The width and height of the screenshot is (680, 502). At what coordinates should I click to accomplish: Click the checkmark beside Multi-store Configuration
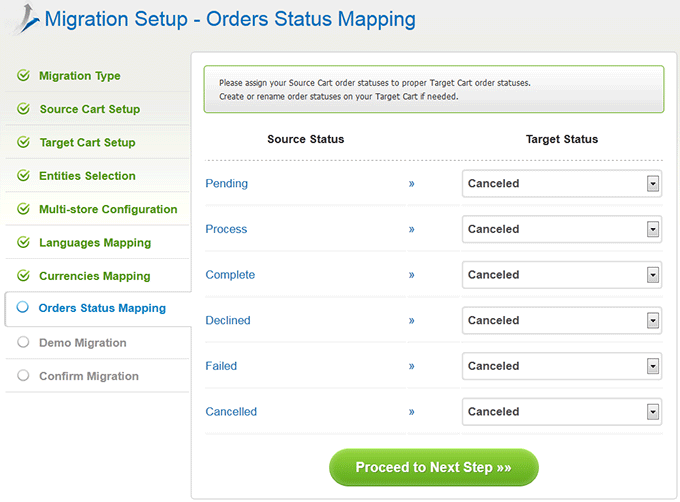pos(23,209)
